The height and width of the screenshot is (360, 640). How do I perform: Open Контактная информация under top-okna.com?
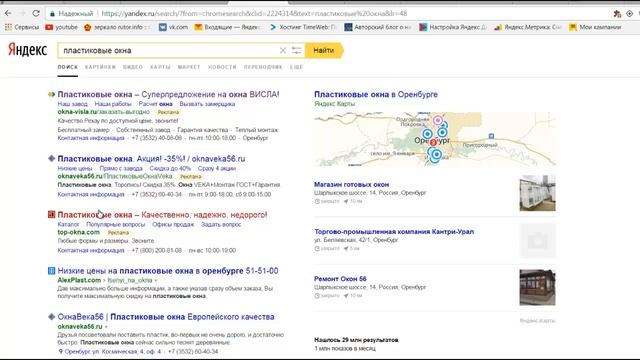[91, 250]
